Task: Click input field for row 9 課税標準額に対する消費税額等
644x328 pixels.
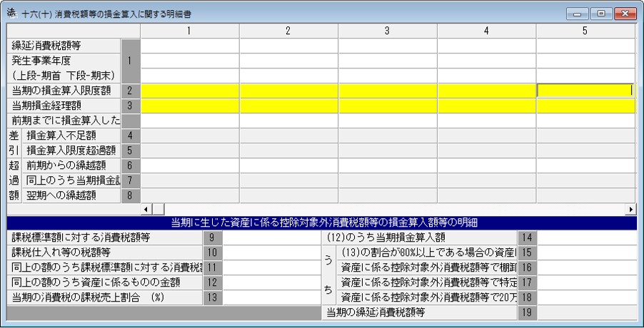Action: 271,237
